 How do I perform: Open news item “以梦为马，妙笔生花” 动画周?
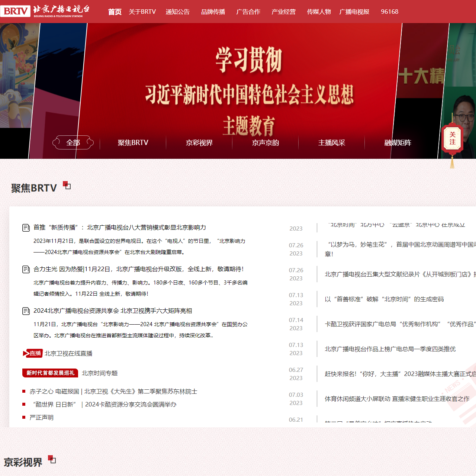(400, 249)
